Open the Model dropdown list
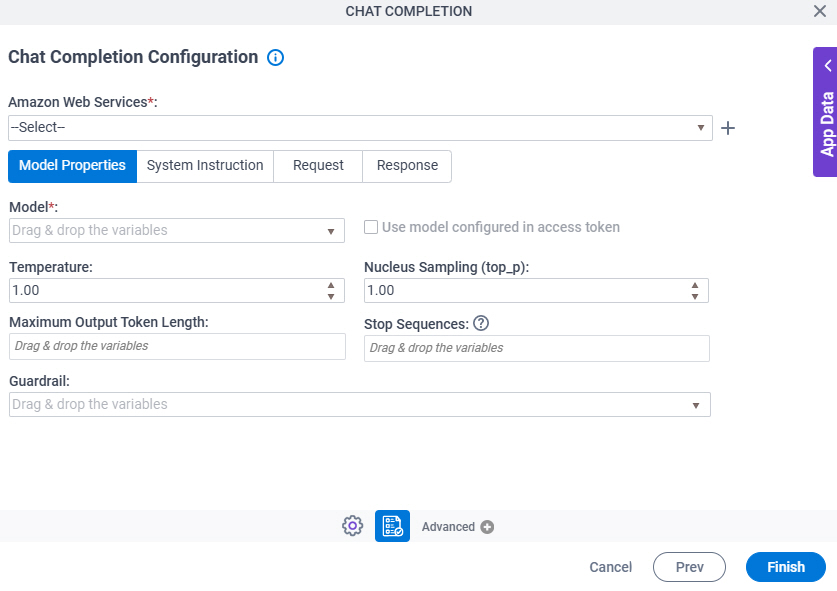Screen dimensions: 837x591 click(331, 231)
